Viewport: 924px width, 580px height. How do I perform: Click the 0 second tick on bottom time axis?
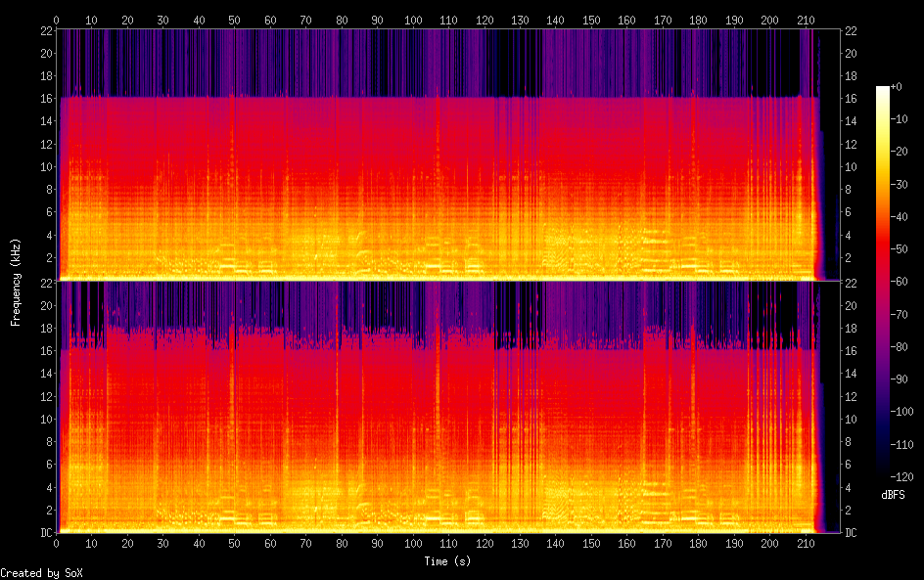pyautogui.click(x=57, y=544)
